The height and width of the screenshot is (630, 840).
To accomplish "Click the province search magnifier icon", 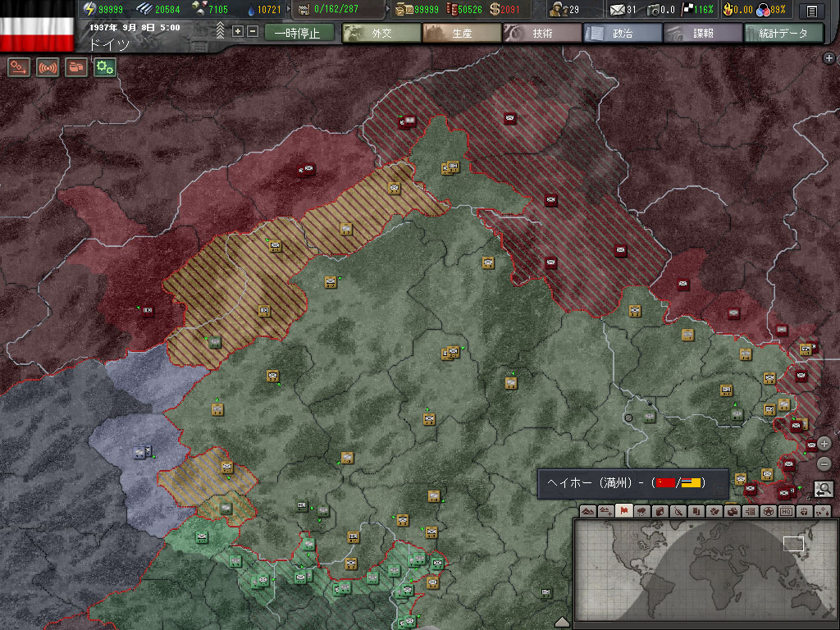I will tap(824, 489).
